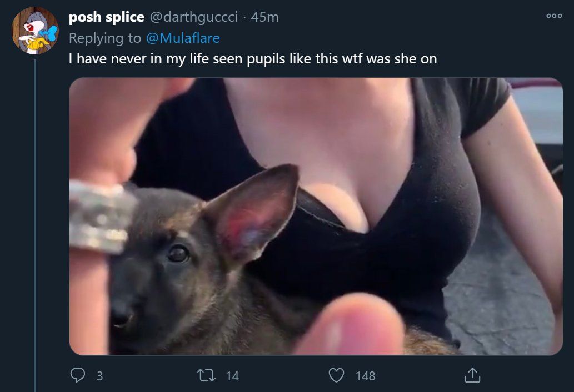This screenshot has height=392, width=574.
Task: Click the "Replying to" label
Action: coord(104,38)
